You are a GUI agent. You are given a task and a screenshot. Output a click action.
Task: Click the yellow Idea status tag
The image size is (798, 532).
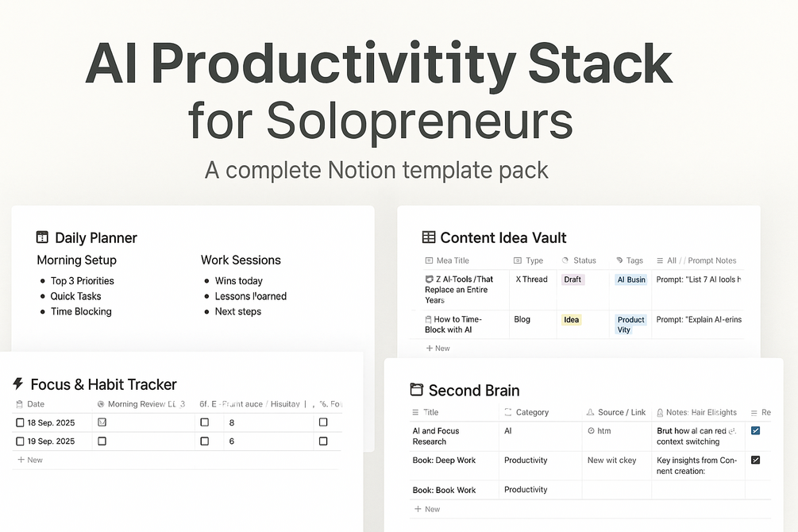(x=572, y=320)
